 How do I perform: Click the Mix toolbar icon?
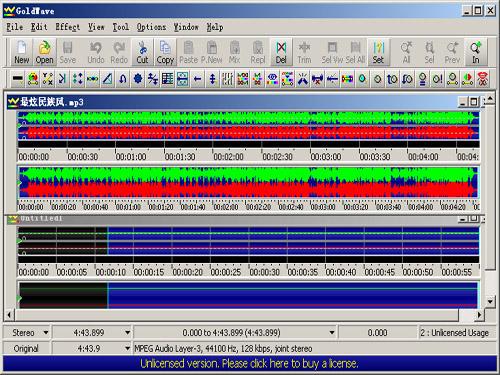tap(235, 52)
